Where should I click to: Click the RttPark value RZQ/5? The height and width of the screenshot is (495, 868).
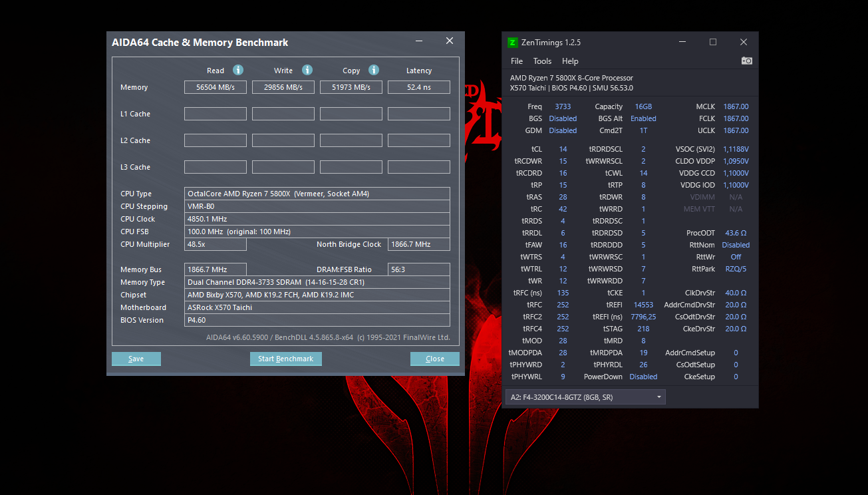(736, 269)
